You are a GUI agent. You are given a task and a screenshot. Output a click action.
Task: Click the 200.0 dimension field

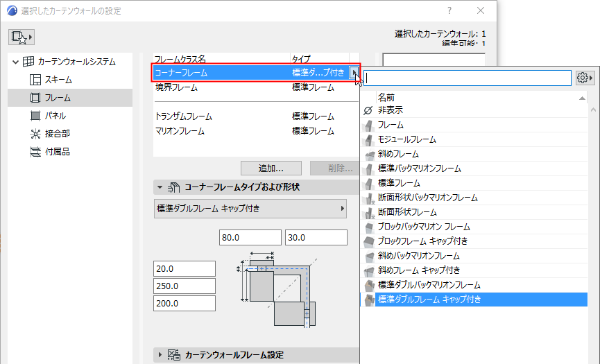[185, 303]
